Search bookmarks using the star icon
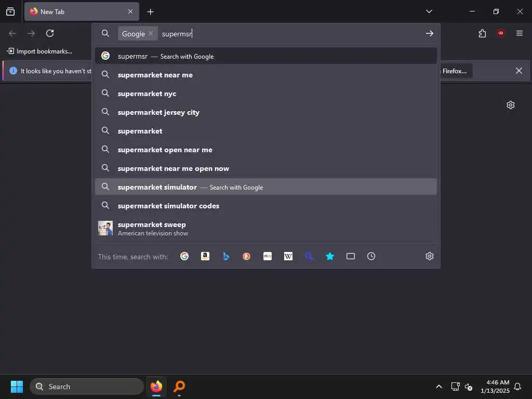The width and height of the screenshot is (532, 399). point(330,256)
